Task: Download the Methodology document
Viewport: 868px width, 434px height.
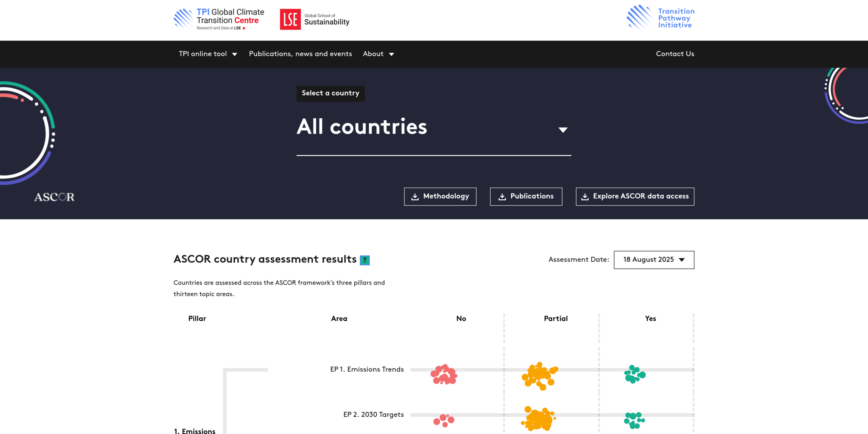Action: click(x=440, y=197)
